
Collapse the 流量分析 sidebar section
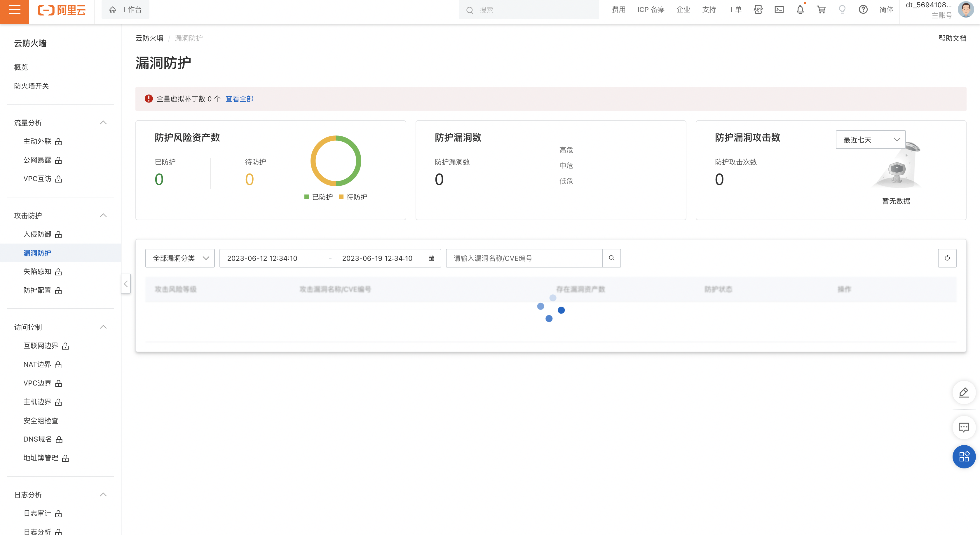pyautogui.click(x=103, y=123)
